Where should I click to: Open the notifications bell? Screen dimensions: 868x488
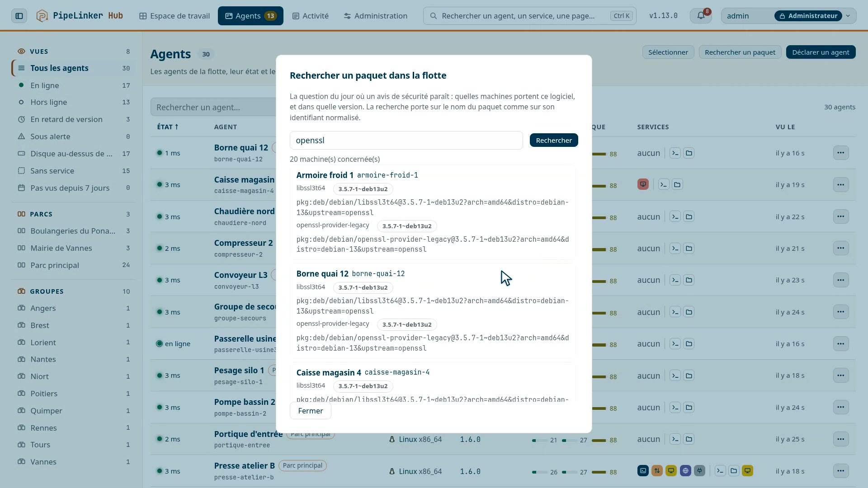click(x=701, y=16)
